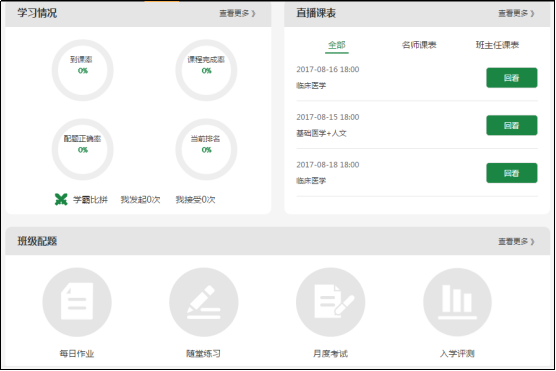
Task: Open 查看更多 in 学习情况 panel
Action: (237, 13)
